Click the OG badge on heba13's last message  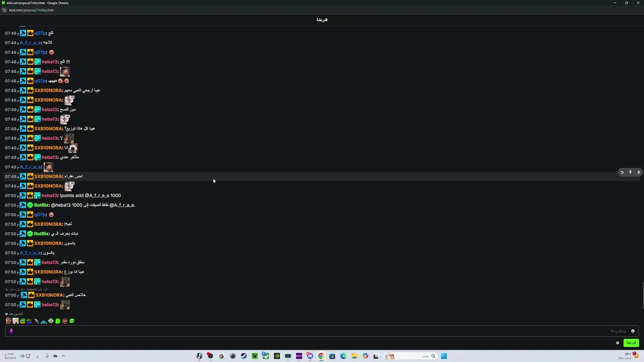click(37, 305)
